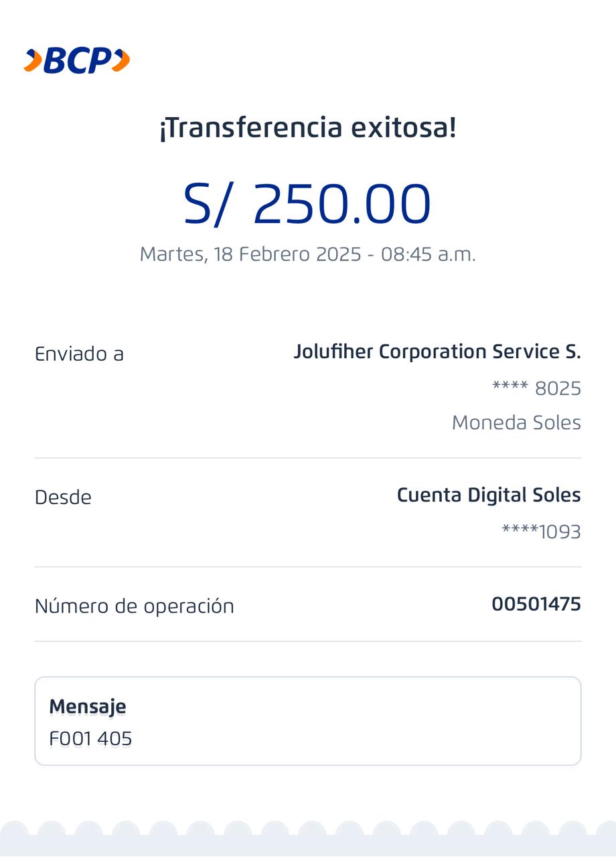616x857 pixels.
Task: Click the right orange chevron of the BCP logo
Action: point(121,60)
